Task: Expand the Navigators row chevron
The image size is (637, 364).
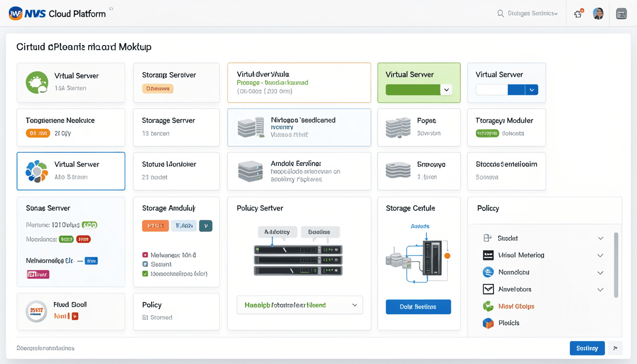Action: coord(601,289)
